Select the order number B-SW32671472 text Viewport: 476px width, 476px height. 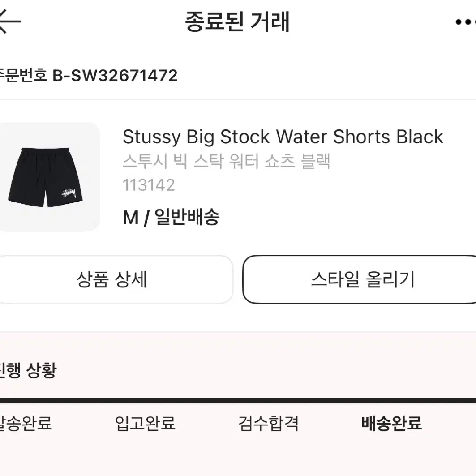coord(115,75)
